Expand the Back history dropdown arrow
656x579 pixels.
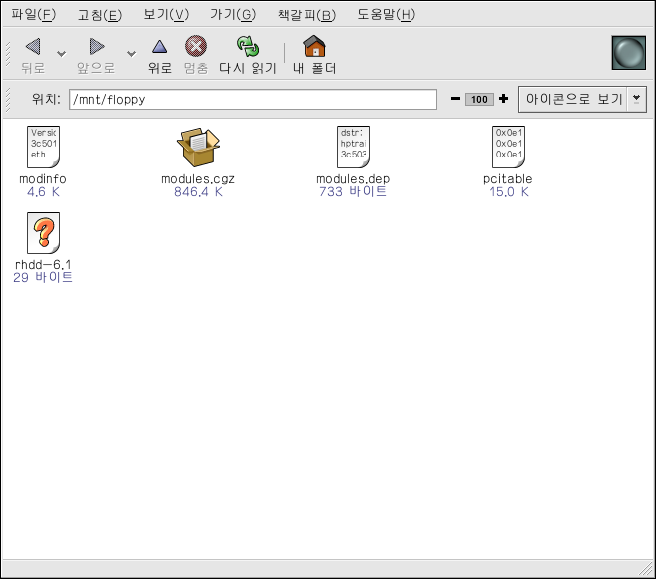61,54
